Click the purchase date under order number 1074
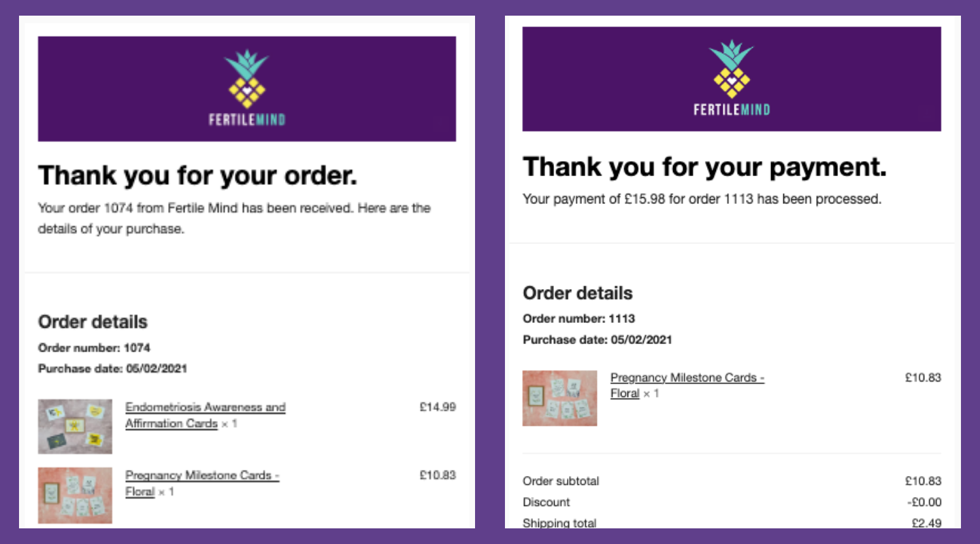 click(x=112, y=369)
